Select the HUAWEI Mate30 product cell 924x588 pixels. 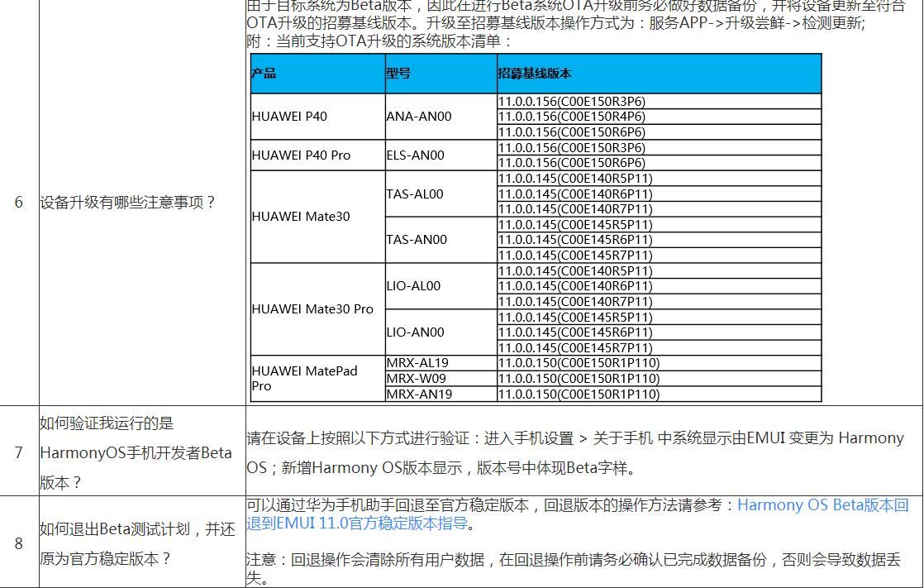(x=317, y=217)
